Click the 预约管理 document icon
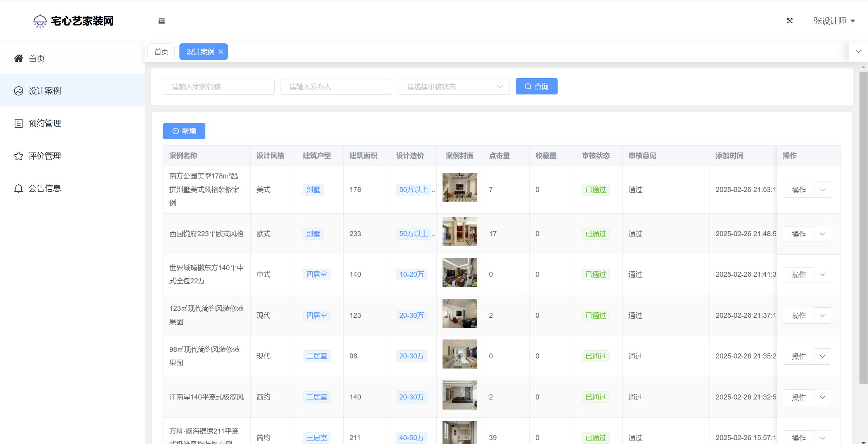Image resolution: width=868 pixels, height=444 pixels. 19,123
